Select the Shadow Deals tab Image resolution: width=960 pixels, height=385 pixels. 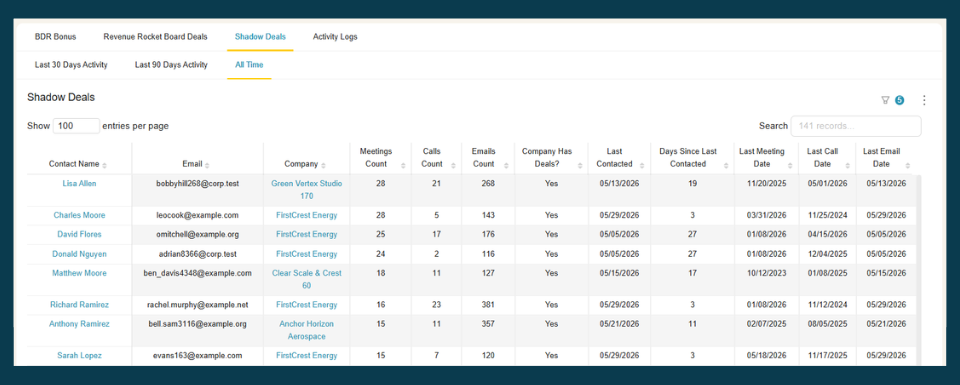coord(260,37)
